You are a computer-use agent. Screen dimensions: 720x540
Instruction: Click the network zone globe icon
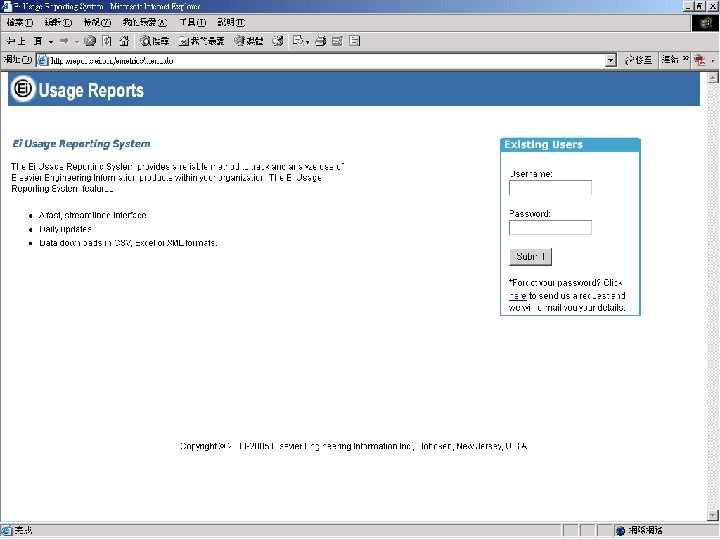[620, 530]
